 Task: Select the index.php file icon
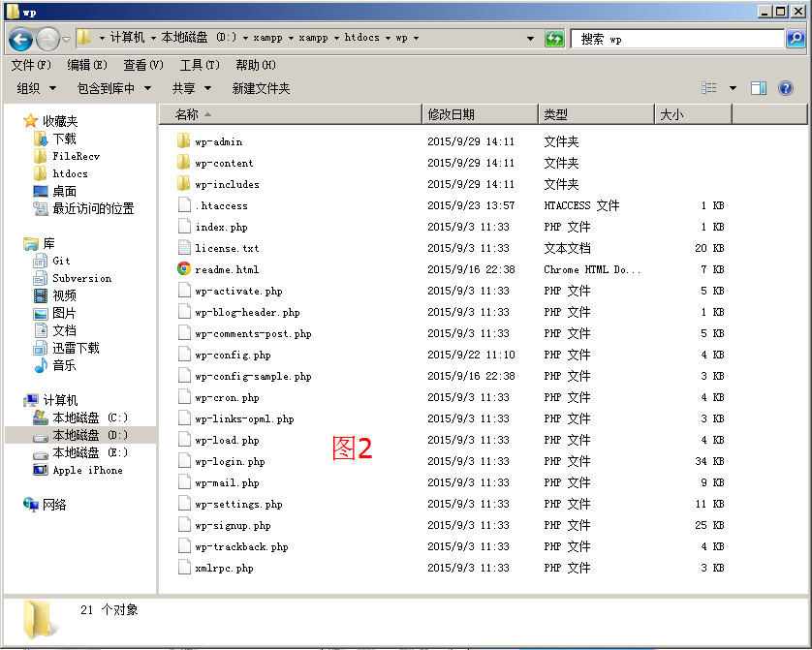(184, 226)
